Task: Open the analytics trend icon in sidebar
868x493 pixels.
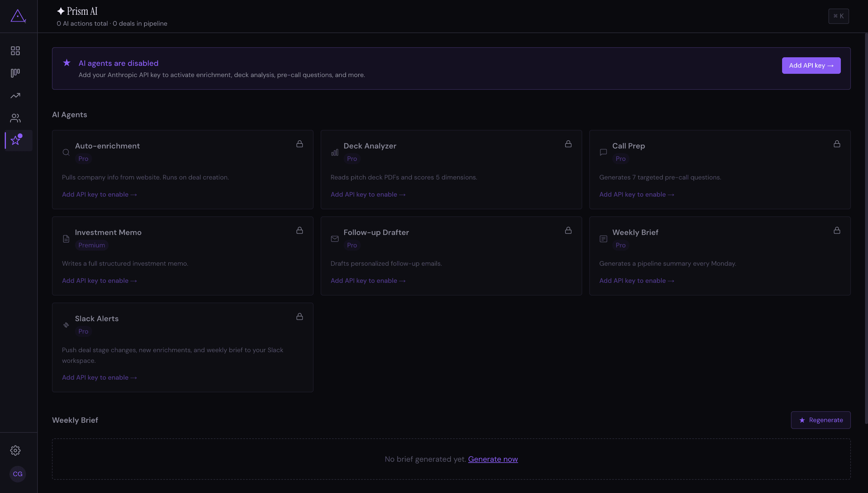Action: (15, 96)
